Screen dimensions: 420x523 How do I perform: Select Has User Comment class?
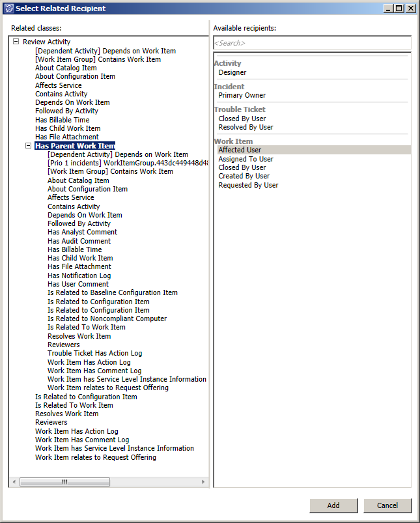(x=78, y=284)
